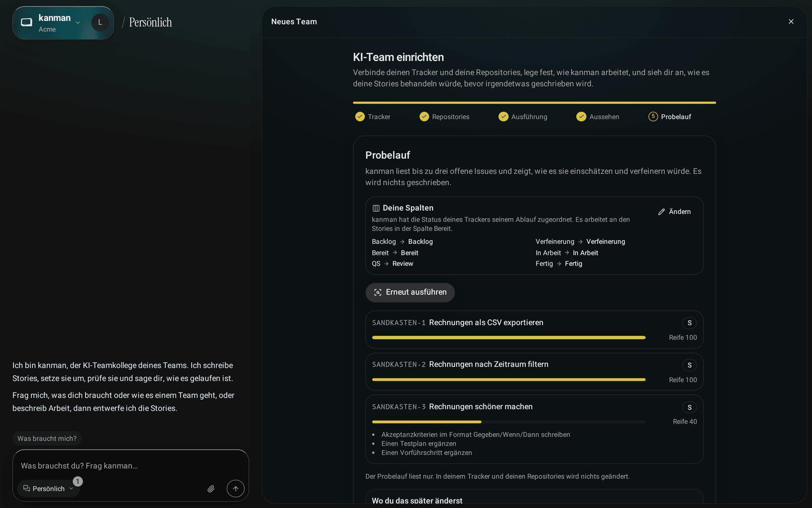Click the kanman workspace logo icon
Screen dimensions: 812x508
coord(27,23)
